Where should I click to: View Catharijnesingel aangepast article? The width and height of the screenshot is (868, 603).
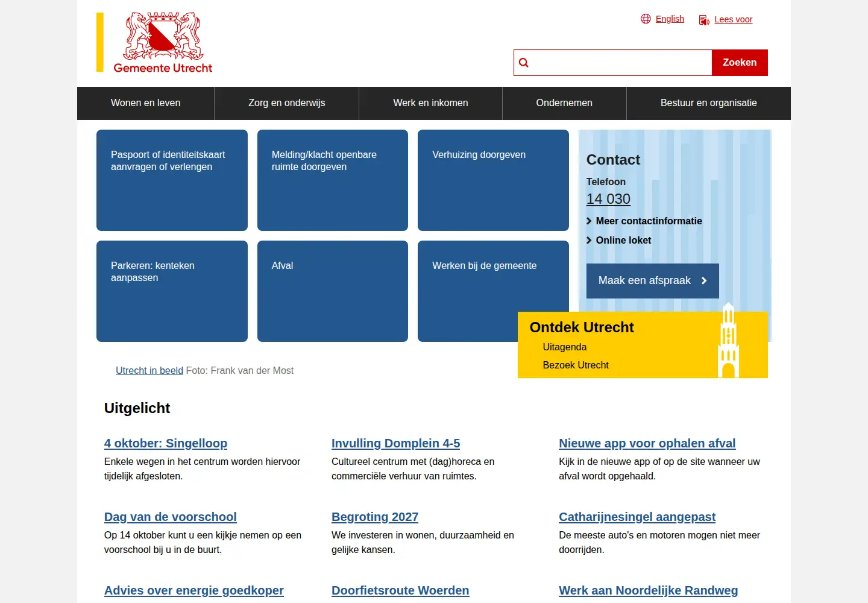[x=637, y=517]
